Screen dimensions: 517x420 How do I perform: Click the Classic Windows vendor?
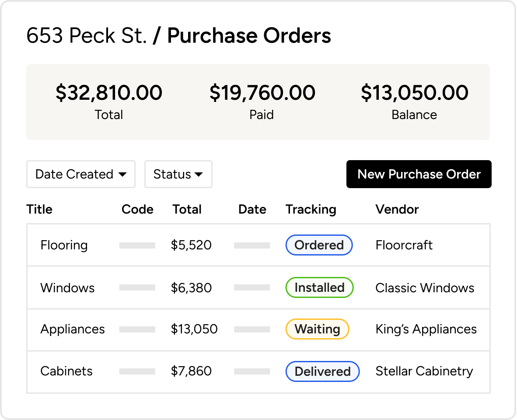[x=425, y=288]
